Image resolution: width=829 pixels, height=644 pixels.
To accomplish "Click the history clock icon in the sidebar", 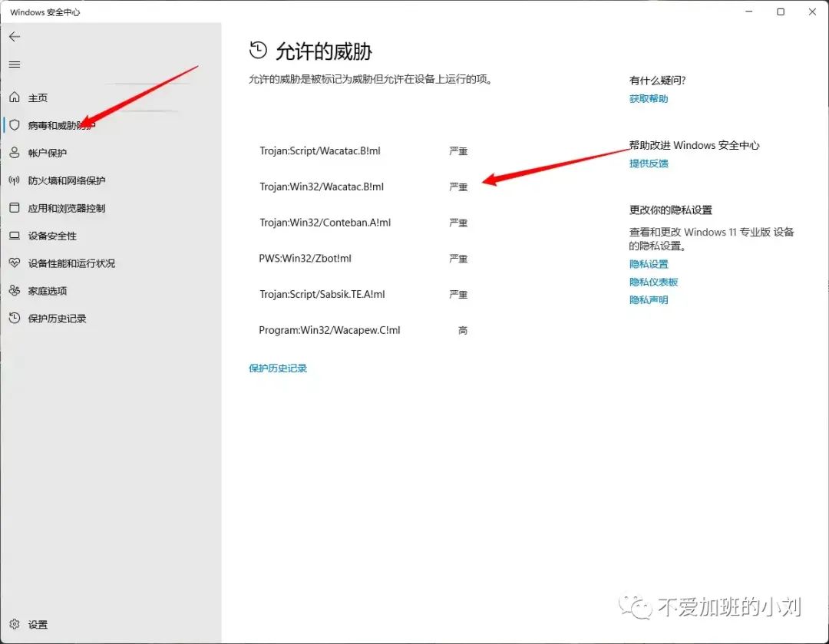I will click(x=15, y=318).
